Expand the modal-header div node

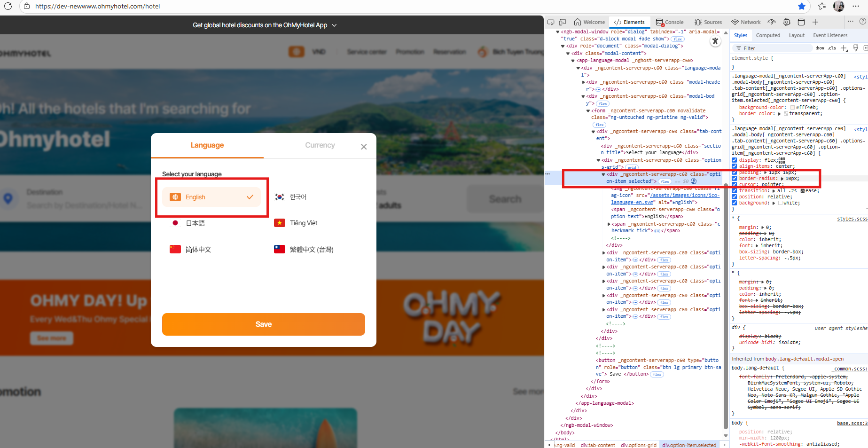coord(584,82)
